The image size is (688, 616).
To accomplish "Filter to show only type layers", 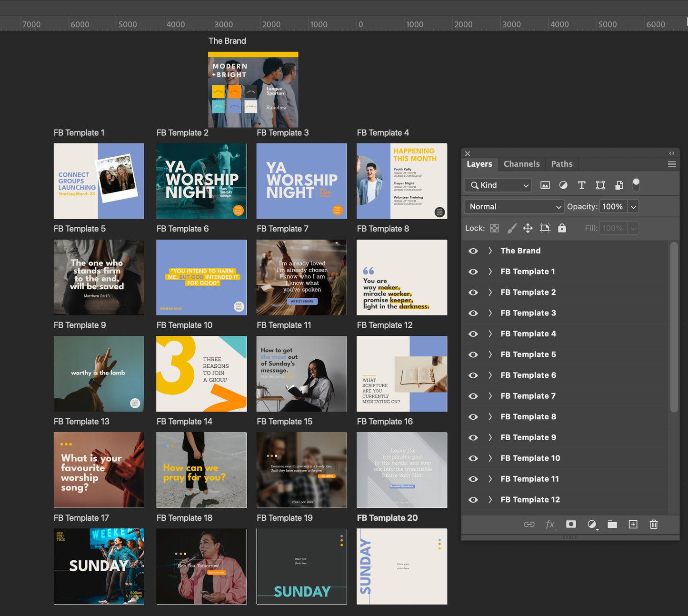I will 581,185.
